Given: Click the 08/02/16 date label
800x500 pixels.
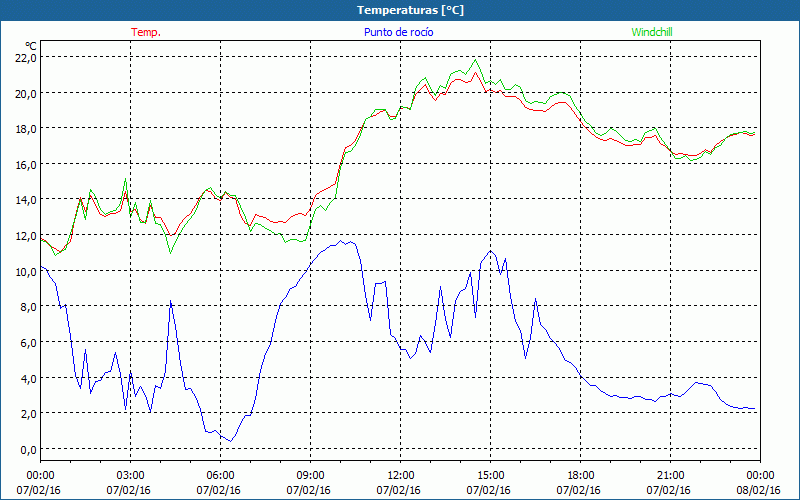Looking at the screenshot, I should [758, 490].
